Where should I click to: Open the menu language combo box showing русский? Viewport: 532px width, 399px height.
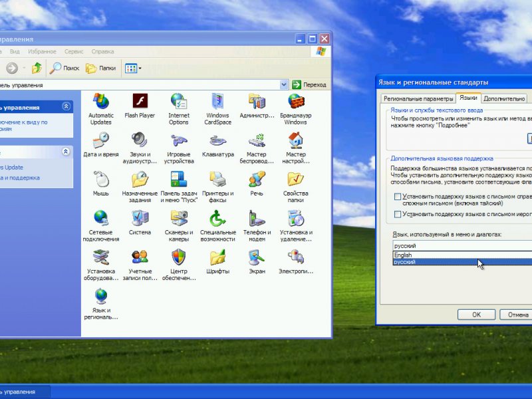click(x=462, y=245)
